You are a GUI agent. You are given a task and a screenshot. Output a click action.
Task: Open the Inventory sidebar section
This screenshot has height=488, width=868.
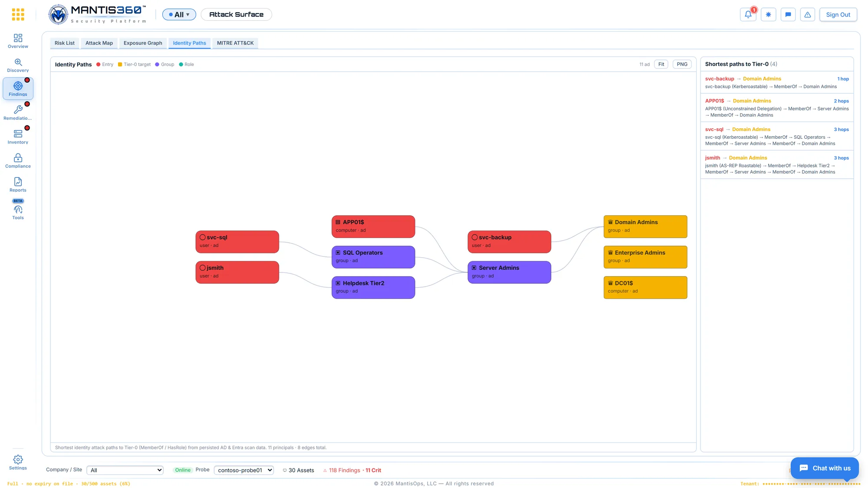pos(18,137)
